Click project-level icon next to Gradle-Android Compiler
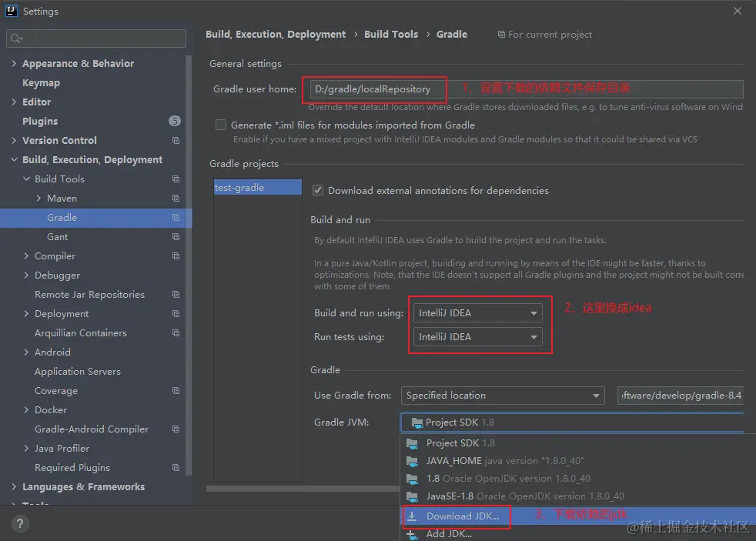This screenshot has height=541, width=756. (176, 429)
